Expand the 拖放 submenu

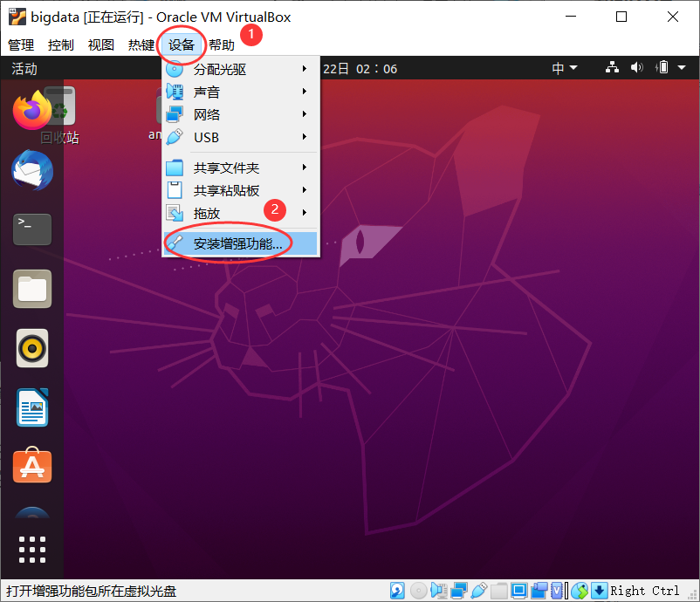click(241, 213)
